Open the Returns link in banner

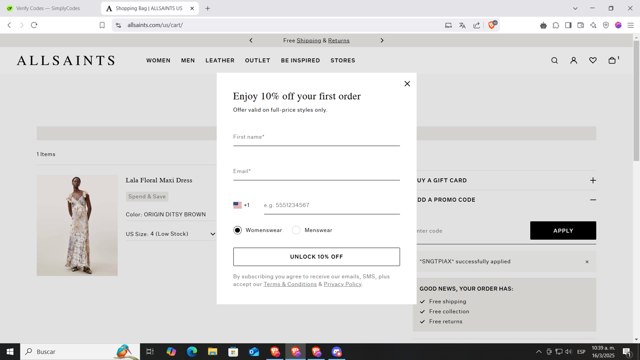339,40
